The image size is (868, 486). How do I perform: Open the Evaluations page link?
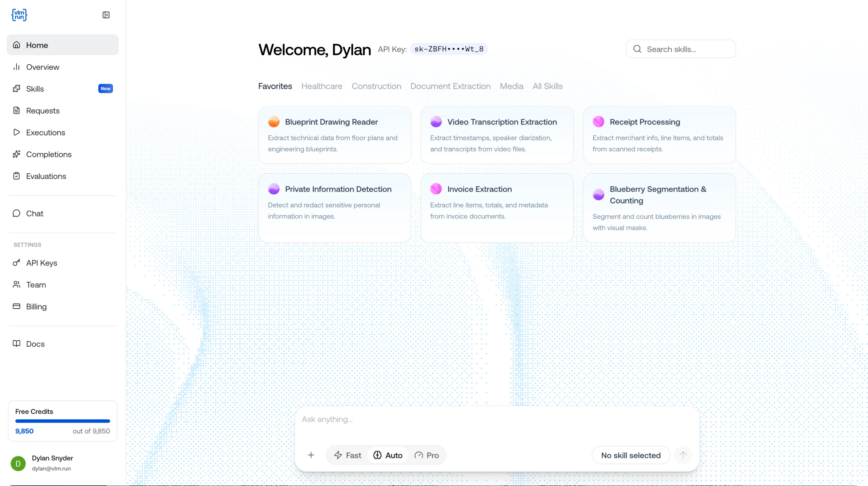pos(63,176)
